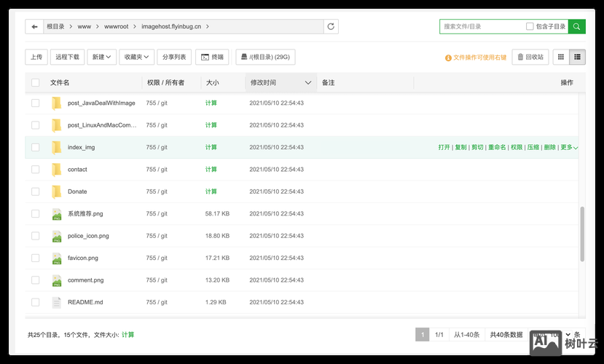Click the 远程下载 button
Screen dimensions: 604x364
tap(68, 57)
